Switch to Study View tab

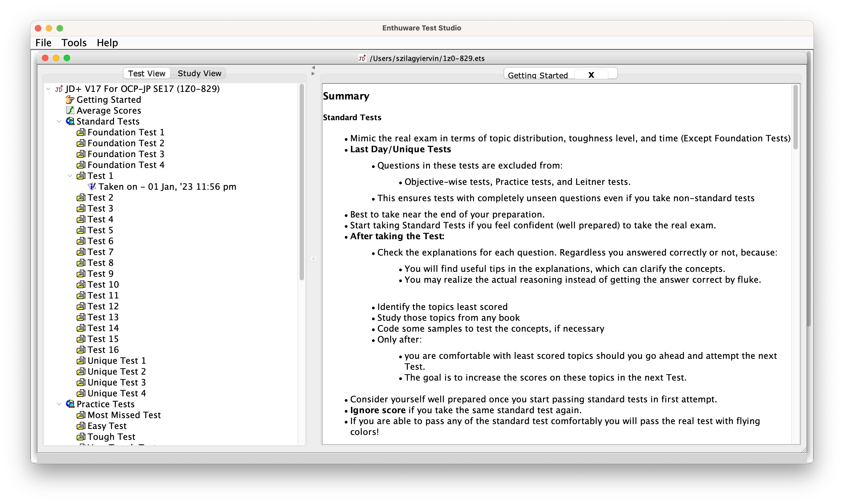click(200, 74)
